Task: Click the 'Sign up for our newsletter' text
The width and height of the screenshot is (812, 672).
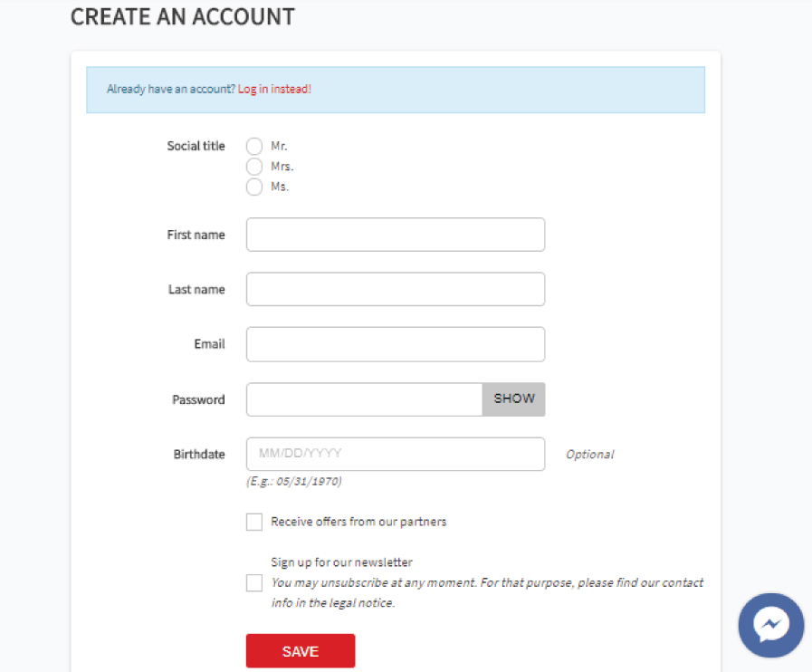Action: click(342, 562)
